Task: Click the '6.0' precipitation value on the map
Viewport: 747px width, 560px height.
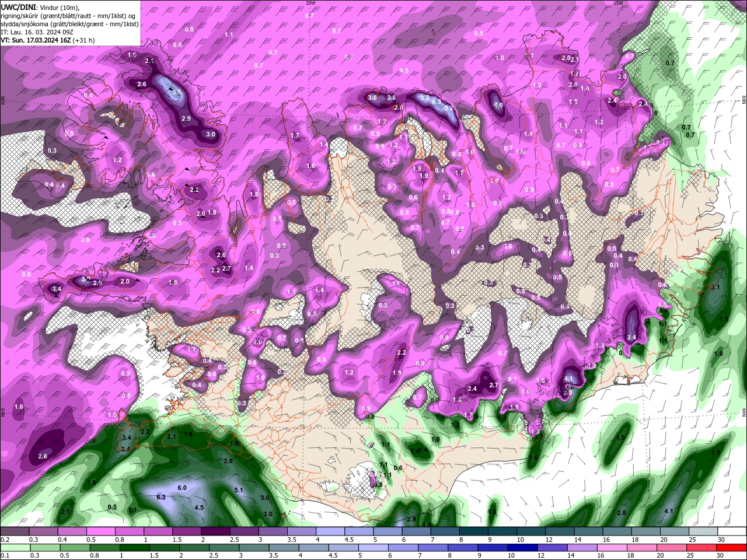Action: 182,488
